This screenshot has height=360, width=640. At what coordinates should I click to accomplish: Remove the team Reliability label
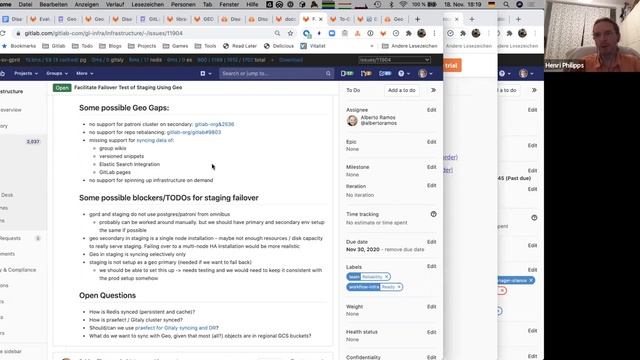(x=387, y=277)
